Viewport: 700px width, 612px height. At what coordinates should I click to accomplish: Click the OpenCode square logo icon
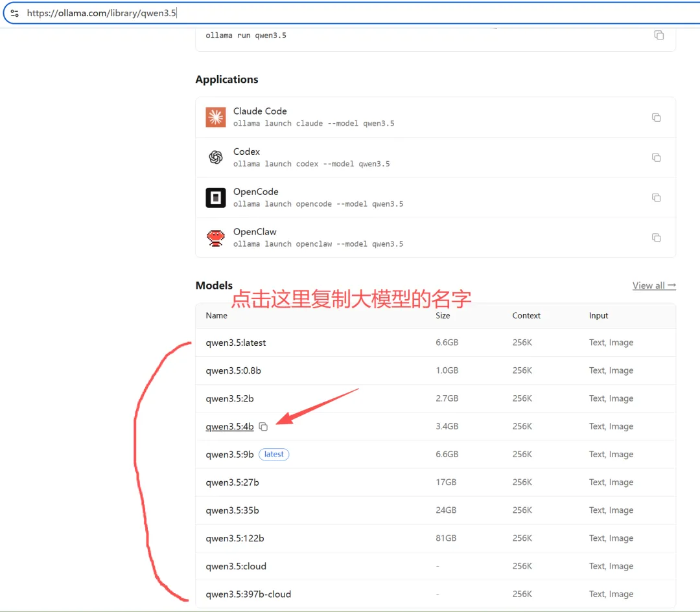coord(216,198)
